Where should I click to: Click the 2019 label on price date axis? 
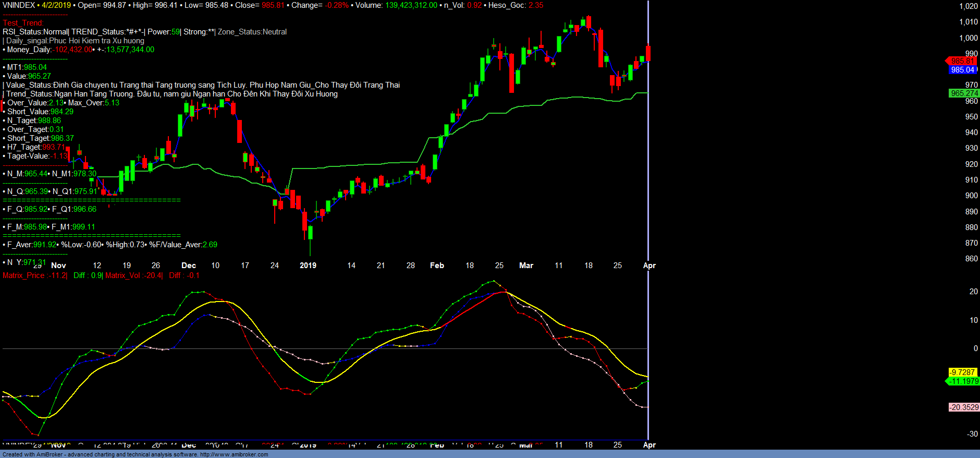click(x=308, y=266)
